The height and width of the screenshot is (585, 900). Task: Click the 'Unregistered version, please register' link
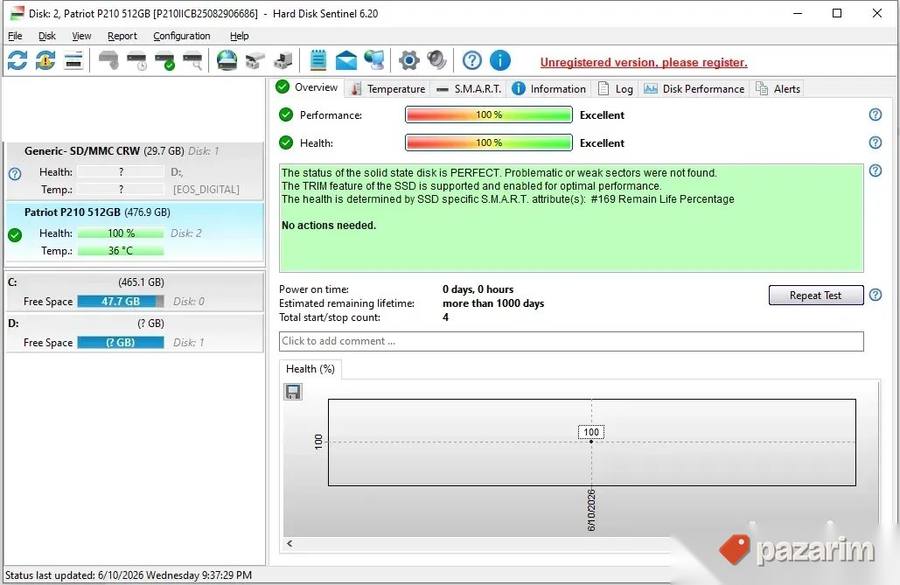click(x=643, y=62)
